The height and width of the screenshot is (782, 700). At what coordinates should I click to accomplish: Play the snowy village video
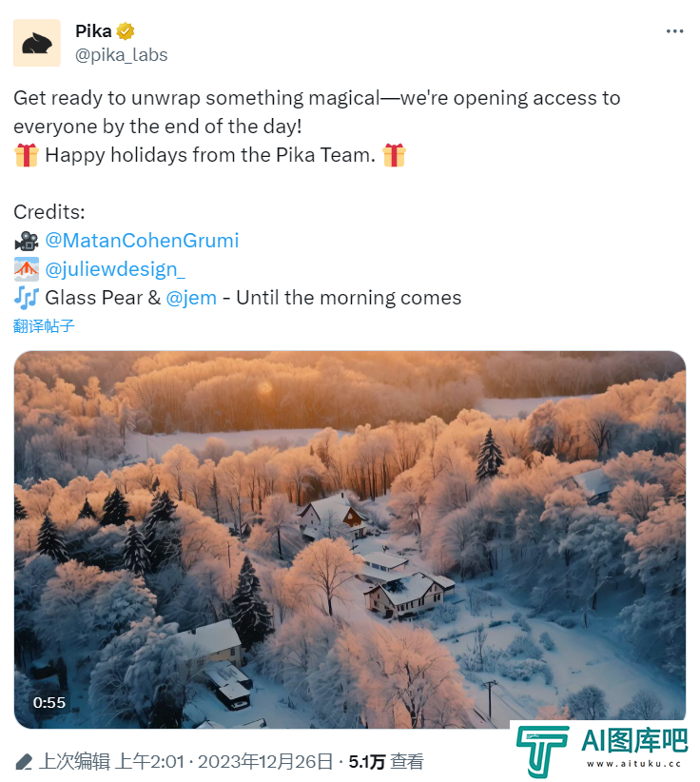350,539
